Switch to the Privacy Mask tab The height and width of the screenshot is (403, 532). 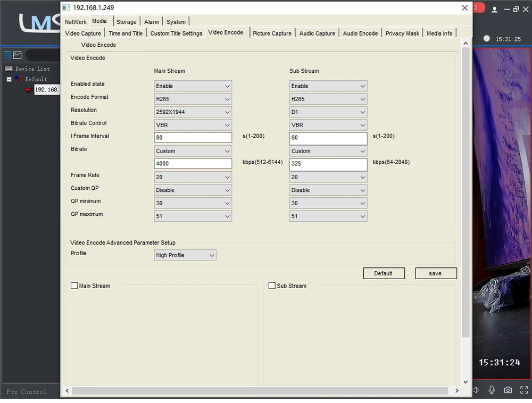tap(402, 33)
